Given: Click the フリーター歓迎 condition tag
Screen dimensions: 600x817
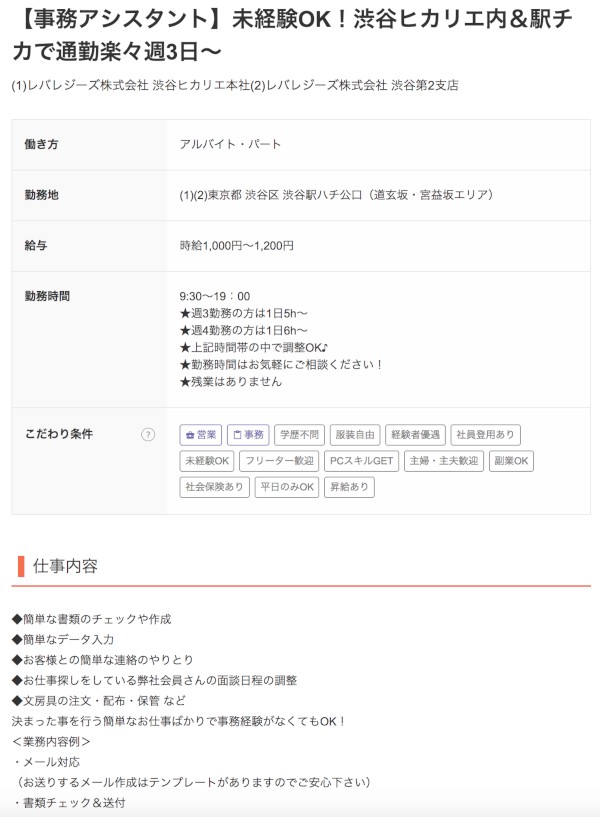Looking at the screenshot, I should pos(279,461).
